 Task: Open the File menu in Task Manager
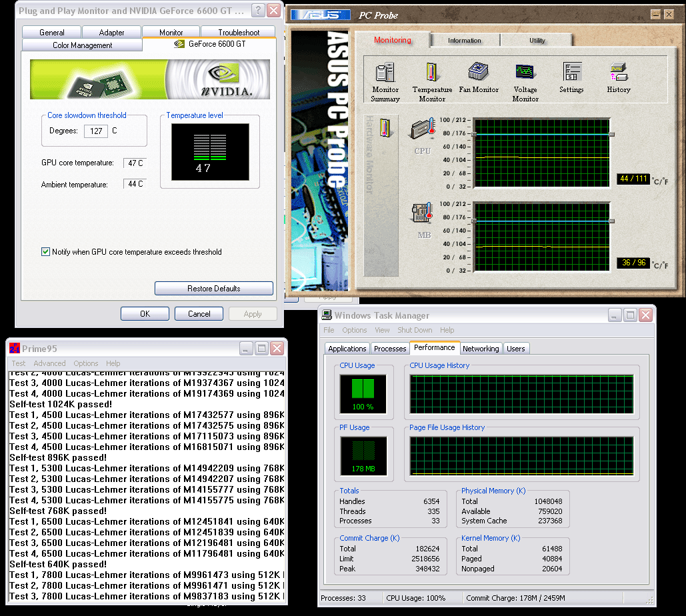[x=329, y=330]
